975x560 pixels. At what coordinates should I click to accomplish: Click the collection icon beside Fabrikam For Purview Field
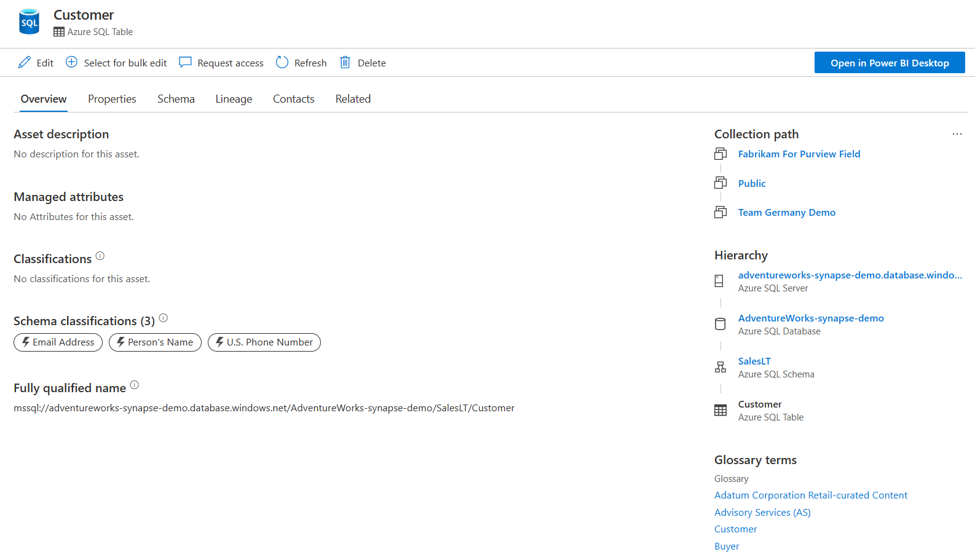(x=720, y=154)
